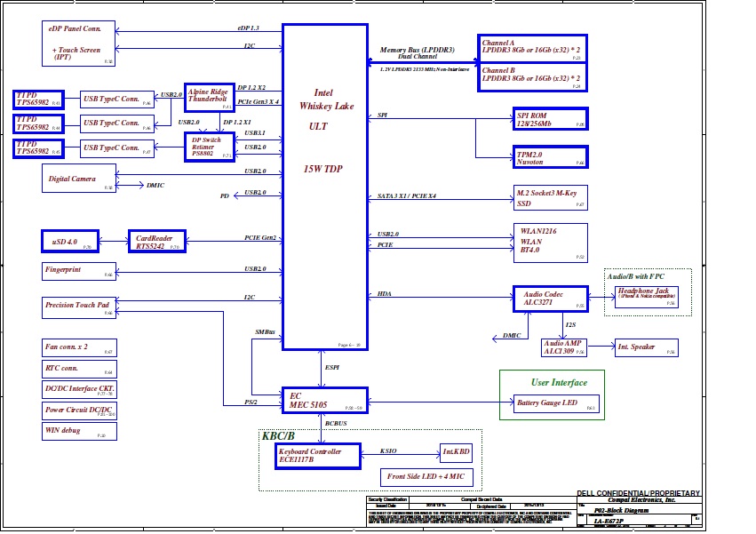The width and height of the screenshot is (756, 534).
Task: Select the RTC conn. block
Action: pos(79,368)
